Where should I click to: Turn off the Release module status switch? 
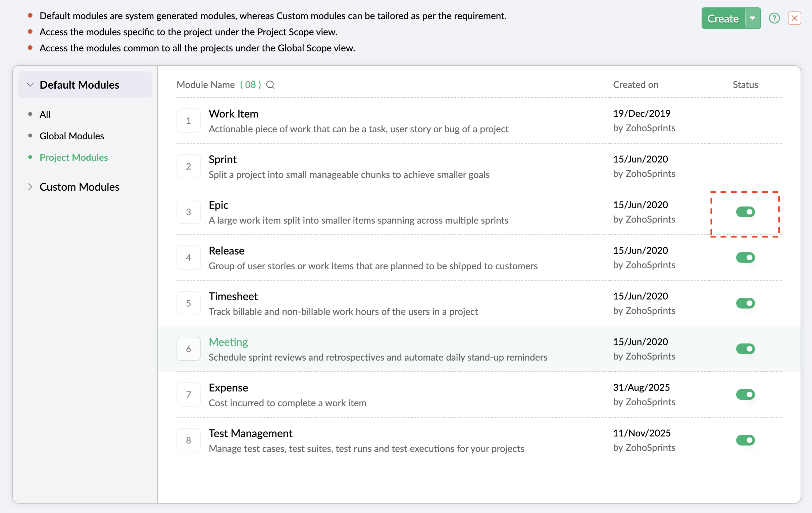point(745,258)
